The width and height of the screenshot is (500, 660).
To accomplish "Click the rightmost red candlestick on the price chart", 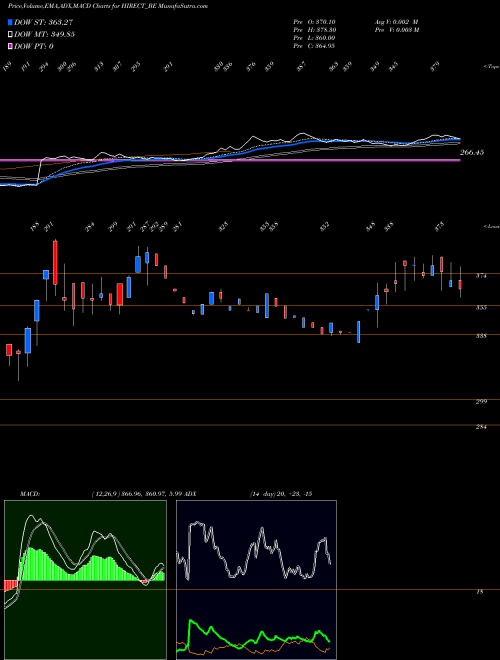I will (460, 285).
